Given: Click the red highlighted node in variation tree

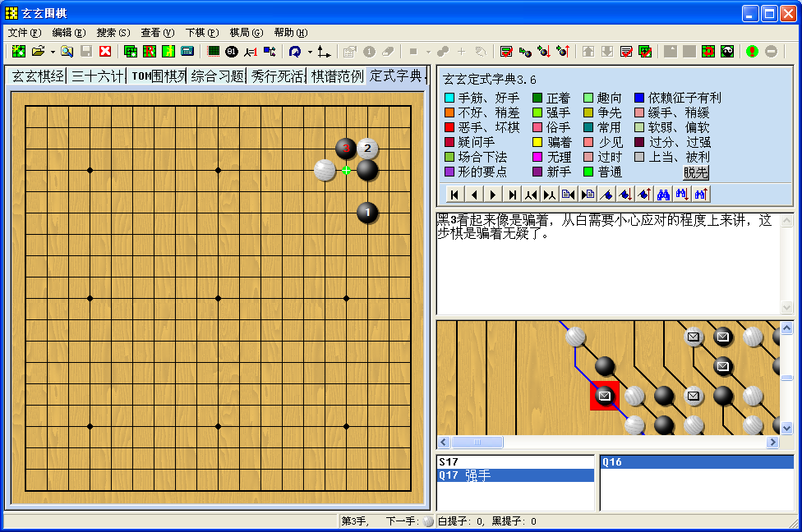Looking at the screenshot, I should click(605, 396).
